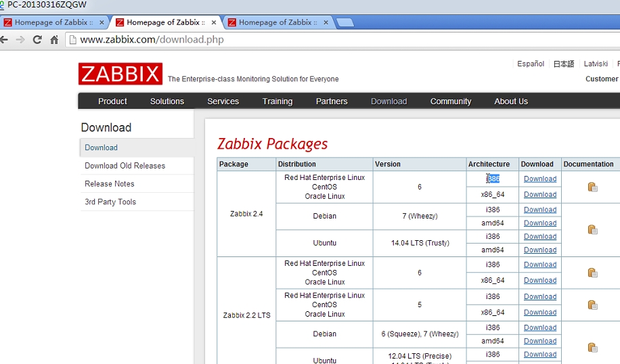The width and height of the screenshot is (620, 364).
Task: Download Zabbix 2.2 Ubuntu i386 package
Action: (540, 355)
